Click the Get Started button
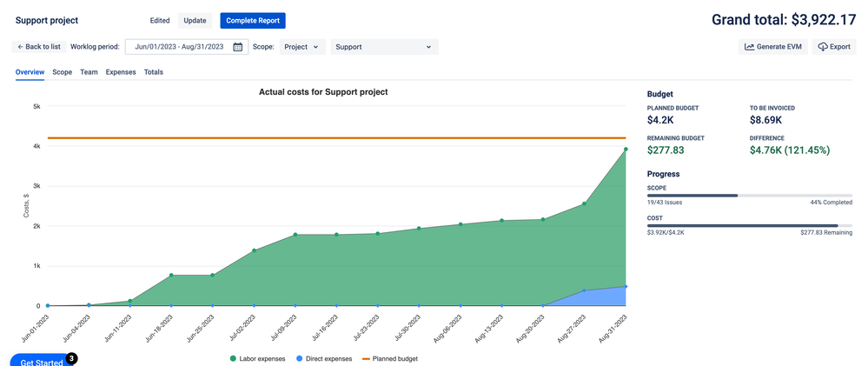 [41, 362]
